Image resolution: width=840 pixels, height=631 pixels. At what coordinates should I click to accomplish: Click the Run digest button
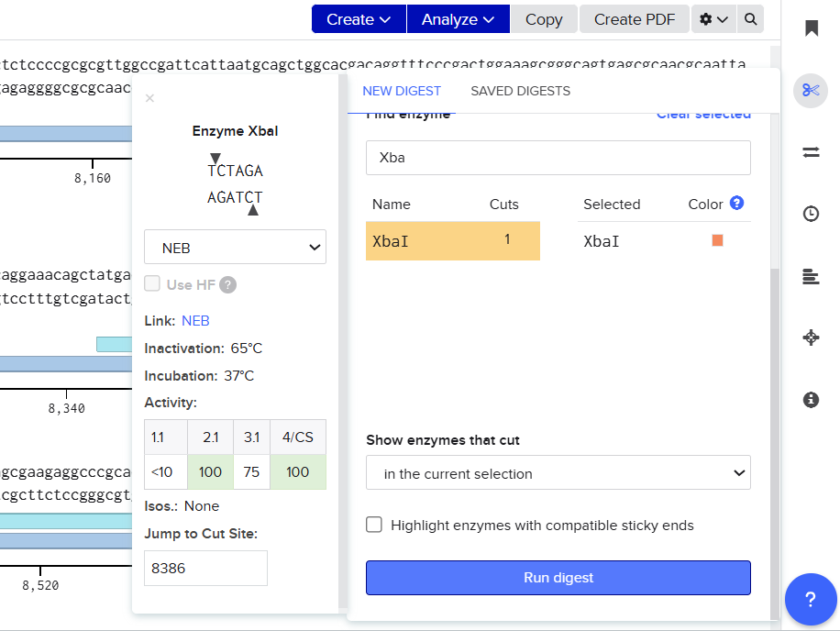pos(558,578)
